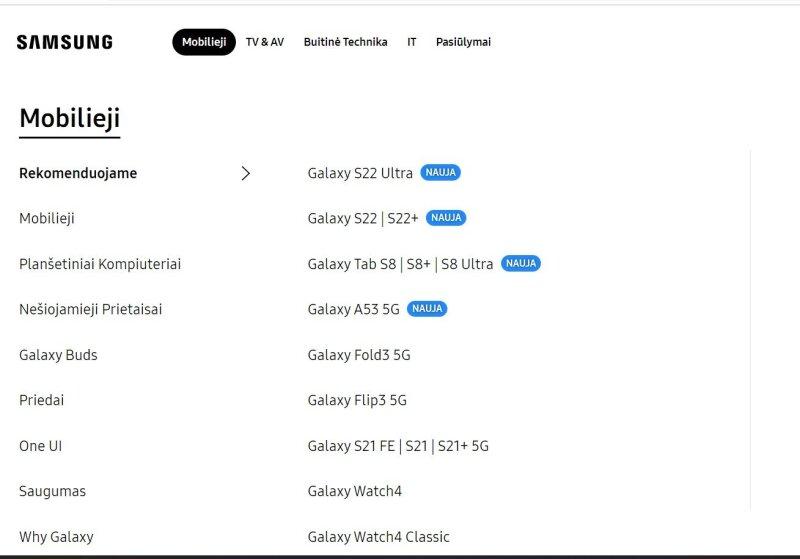This screenshot has height=559, width=800.
Task: Open the Pasiūlymai menu
Action: click(463, 42)
